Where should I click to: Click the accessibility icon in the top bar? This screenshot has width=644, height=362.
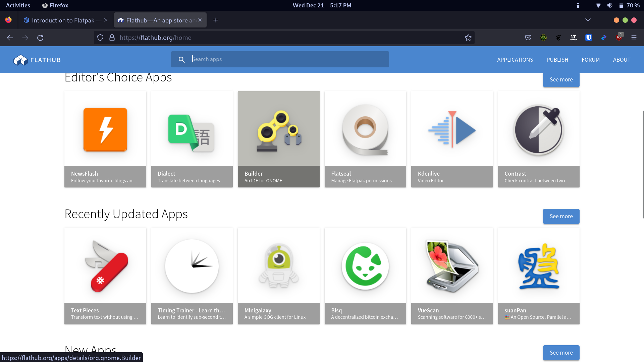click(578, 5)
